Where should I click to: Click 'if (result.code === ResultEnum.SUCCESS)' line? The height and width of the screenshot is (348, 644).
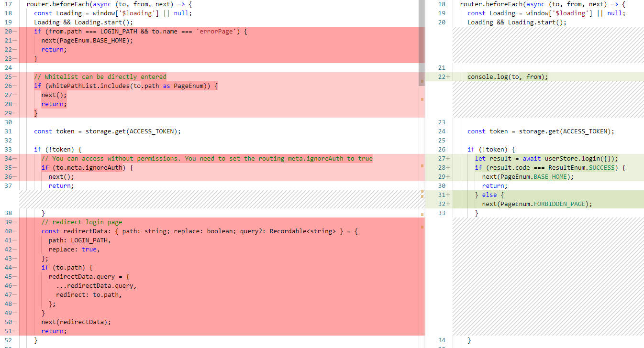point(550,167)
